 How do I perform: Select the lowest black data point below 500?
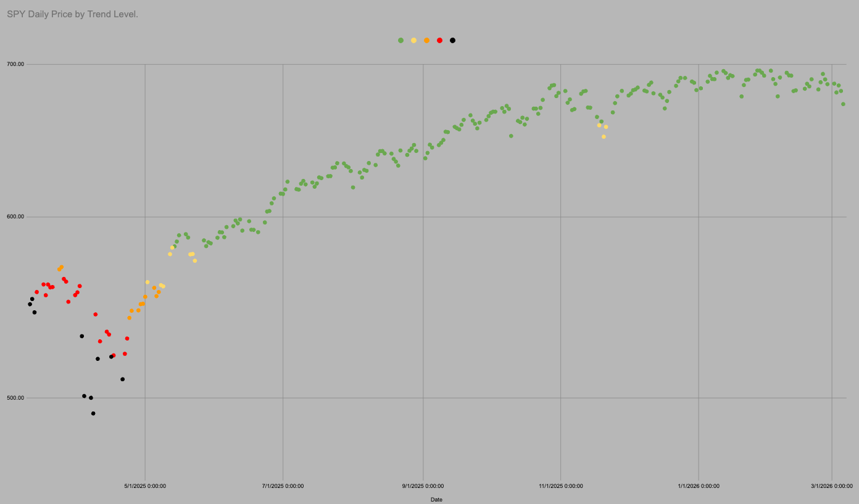(x=93, y=413)
